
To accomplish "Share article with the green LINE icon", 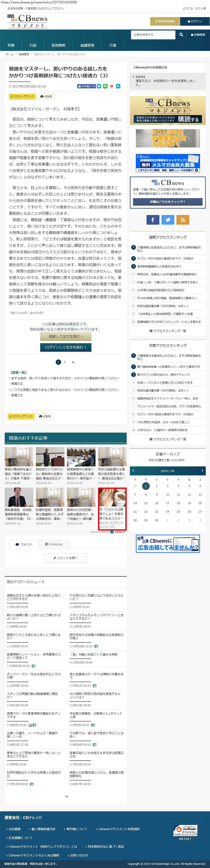I will click(x=105, y=86).
